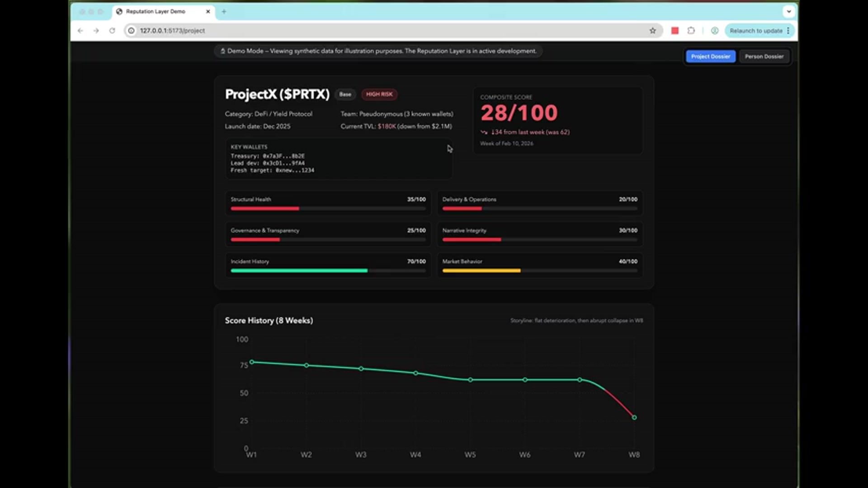This screenshot has height=488, width=868.
Task: Switch to Person Dossier view
Action: [764, 56]
